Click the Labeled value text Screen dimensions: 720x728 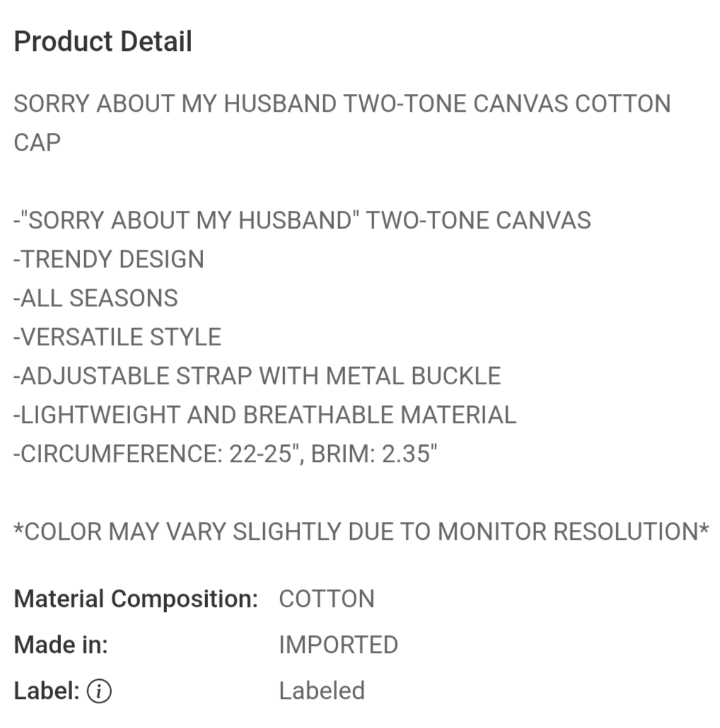point(322,691)
